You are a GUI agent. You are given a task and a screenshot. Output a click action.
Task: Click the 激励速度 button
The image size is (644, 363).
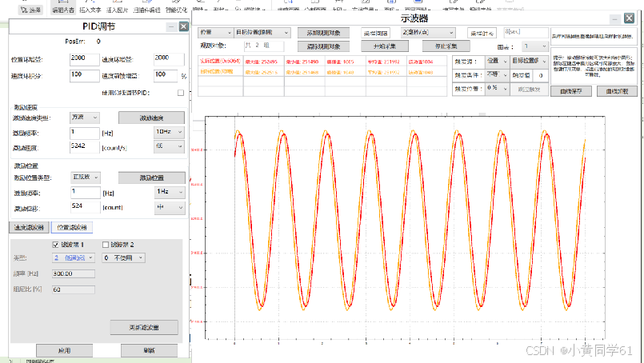[151, 118]
